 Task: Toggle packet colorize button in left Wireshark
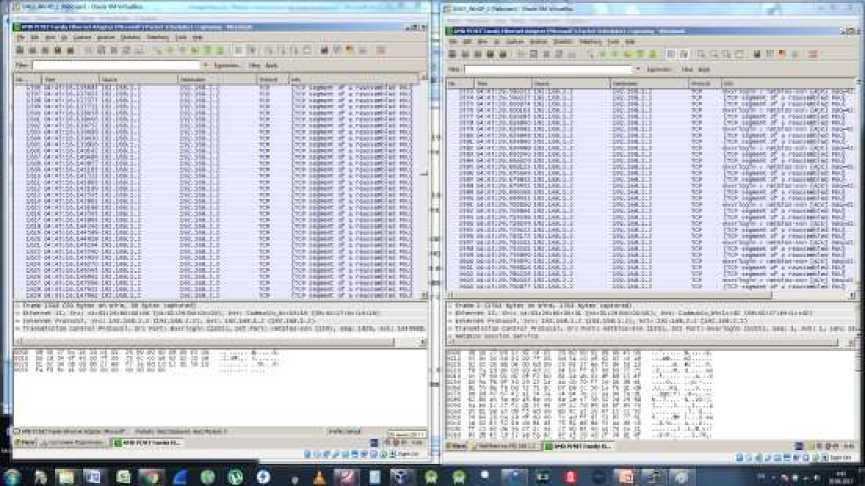click(x=238, y=51)
